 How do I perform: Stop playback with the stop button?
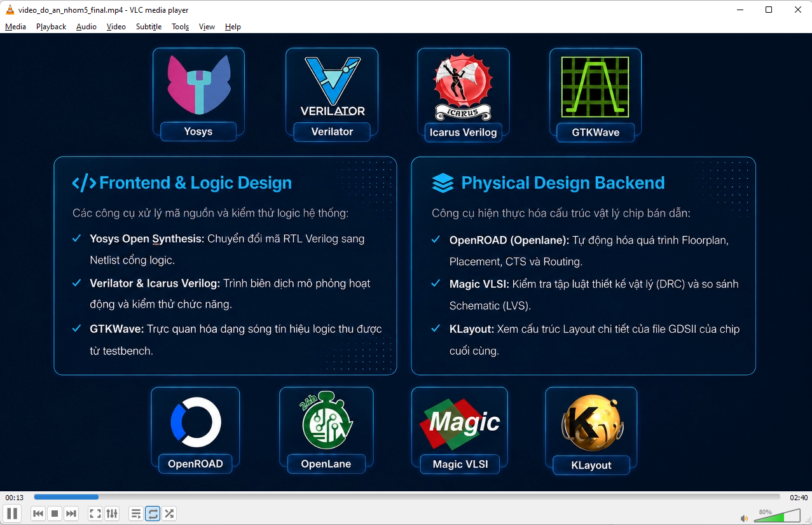(55, 514)
